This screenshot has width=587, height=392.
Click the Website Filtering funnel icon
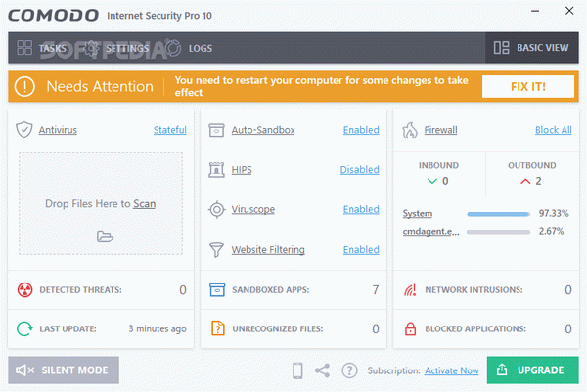click(x=216, y=250)
